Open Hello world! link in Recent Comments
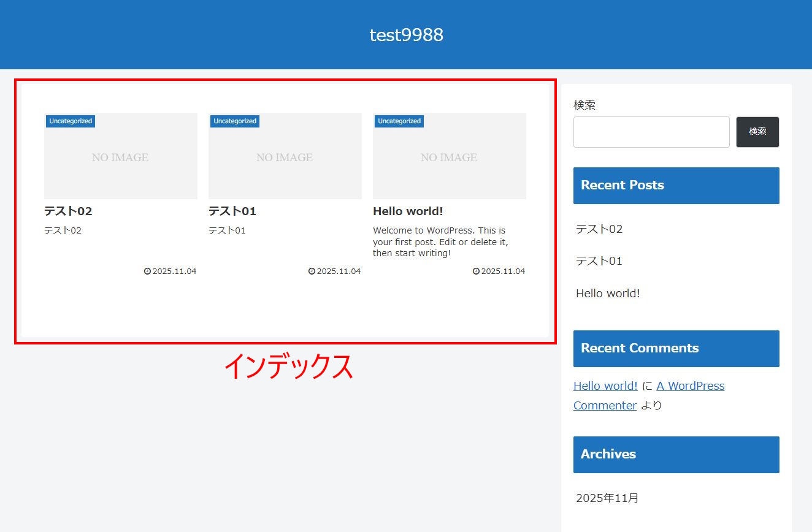812x532 pixels. 605,386
